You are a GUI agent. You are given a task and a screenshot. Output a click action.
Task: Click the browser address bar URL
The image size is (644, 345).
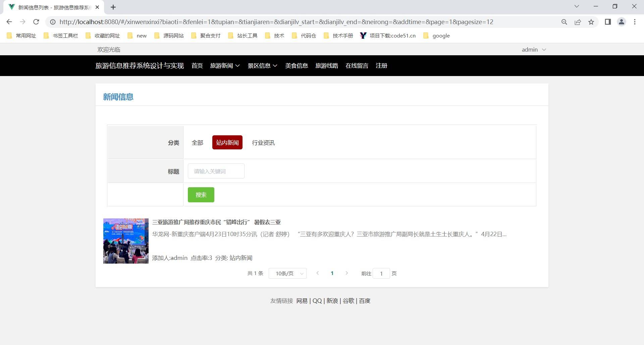(276, 22)
